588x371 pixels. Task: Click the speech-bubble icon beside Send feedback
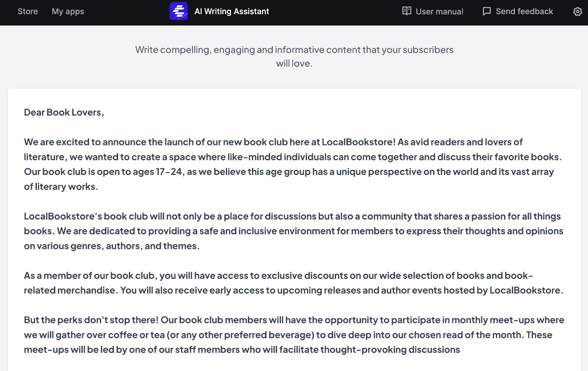pos(486,11)
